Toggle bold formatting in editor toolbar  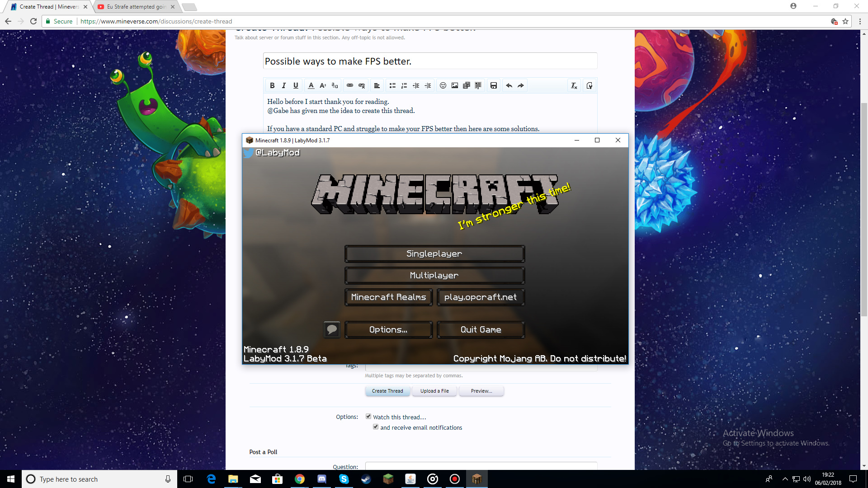click(x=272, y=85)
